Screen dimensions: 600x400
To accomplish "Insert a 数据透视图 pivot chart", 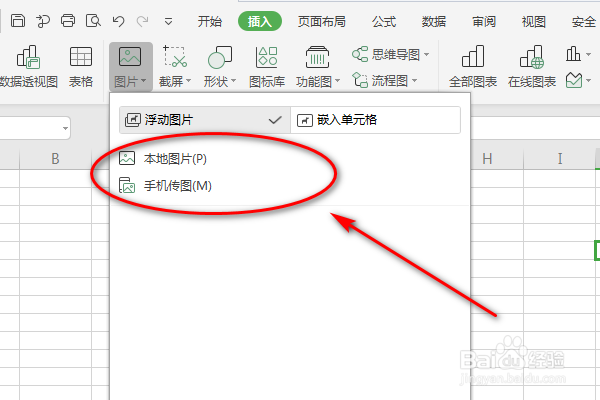I will coord(28,67).
